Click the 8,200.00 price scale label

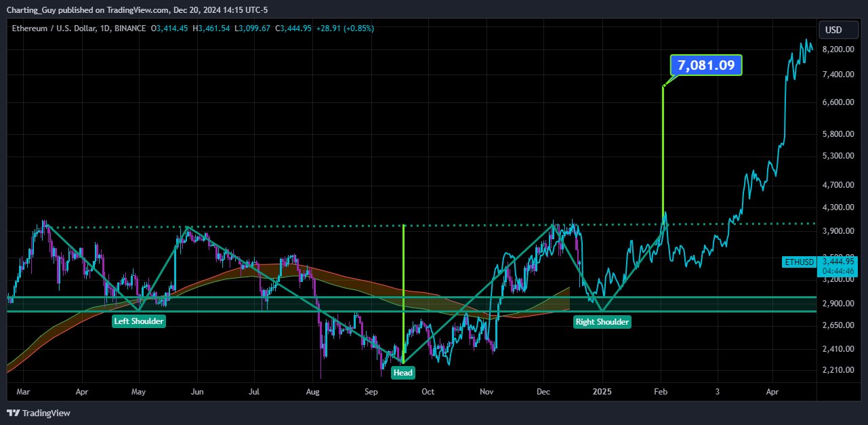836,50
